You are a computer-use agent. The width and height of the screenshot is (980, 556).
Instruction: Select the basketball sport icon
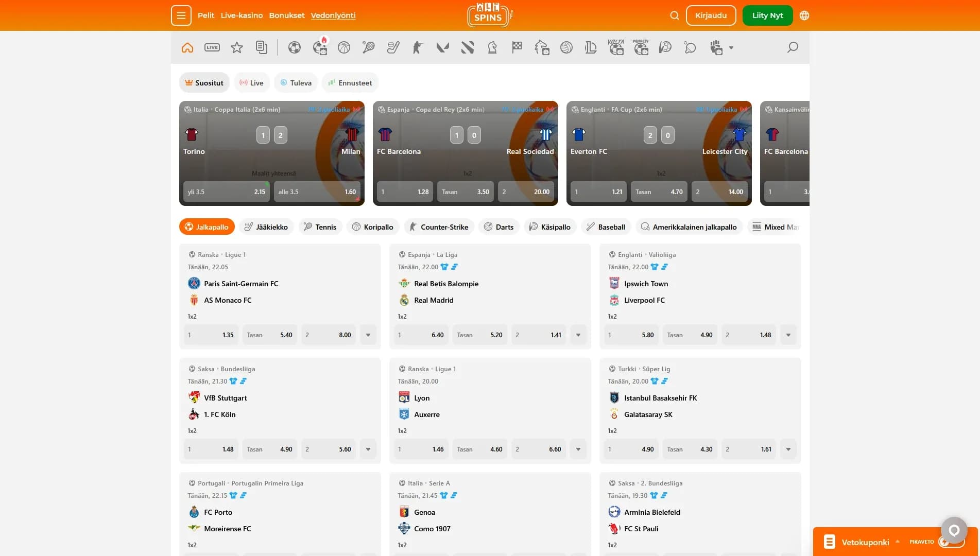[344, 48]
